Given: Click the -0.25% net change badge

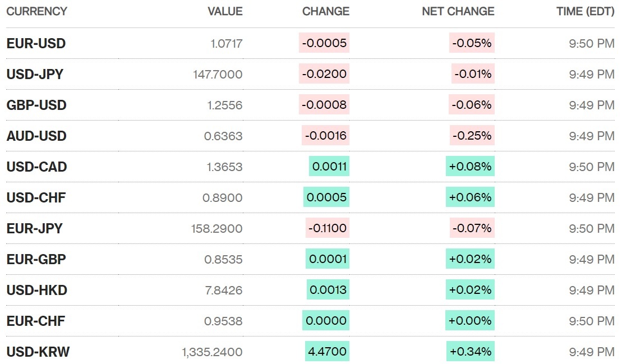Looking at the screenshot, I should pos(472,136).
